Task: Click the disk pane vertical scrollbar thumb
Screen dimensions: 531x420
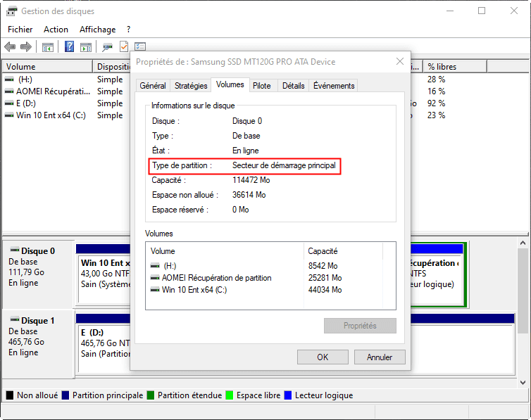Action: point(523,291)
